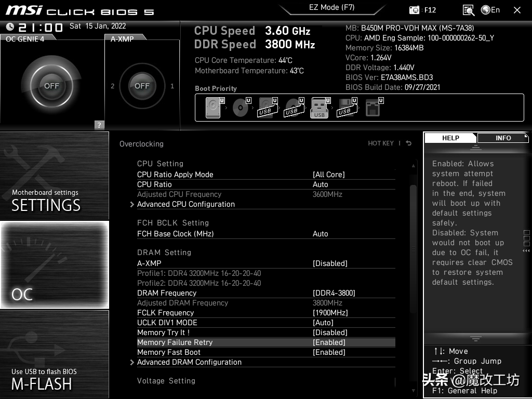
Task: Click the 21:00 system time
Action: pos(41,27)
